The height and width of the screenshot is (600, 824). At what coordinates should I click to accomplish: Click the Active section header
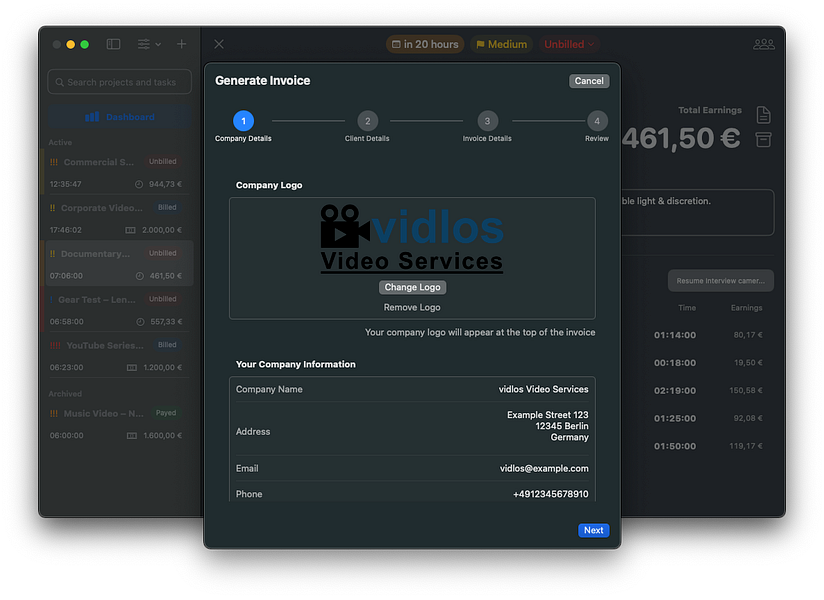pyautogui.click(x=60, y=142)
